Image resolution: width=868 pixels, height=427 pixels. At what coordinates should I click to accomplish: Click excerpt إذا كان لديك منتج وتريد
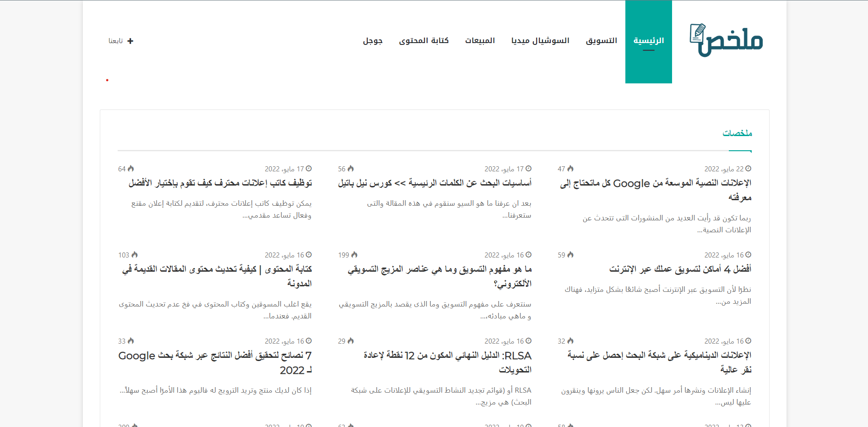216,390
